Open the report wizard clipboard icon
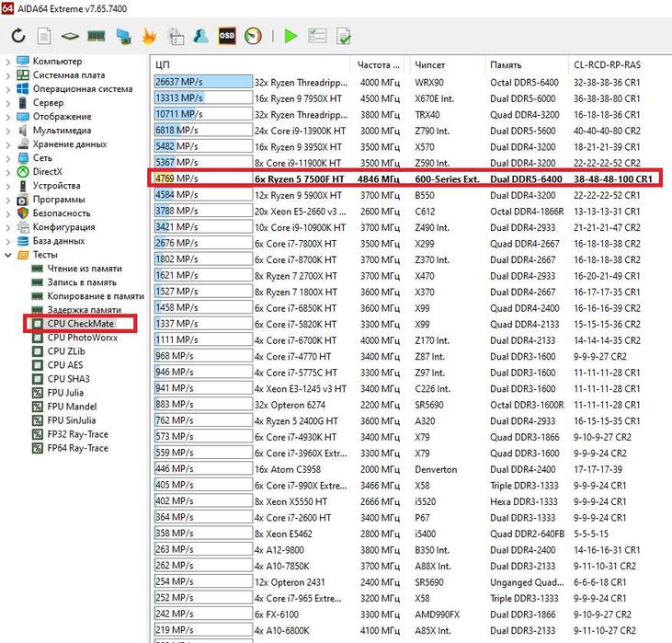This screenshot has width=672, height=643. [176, 37]
